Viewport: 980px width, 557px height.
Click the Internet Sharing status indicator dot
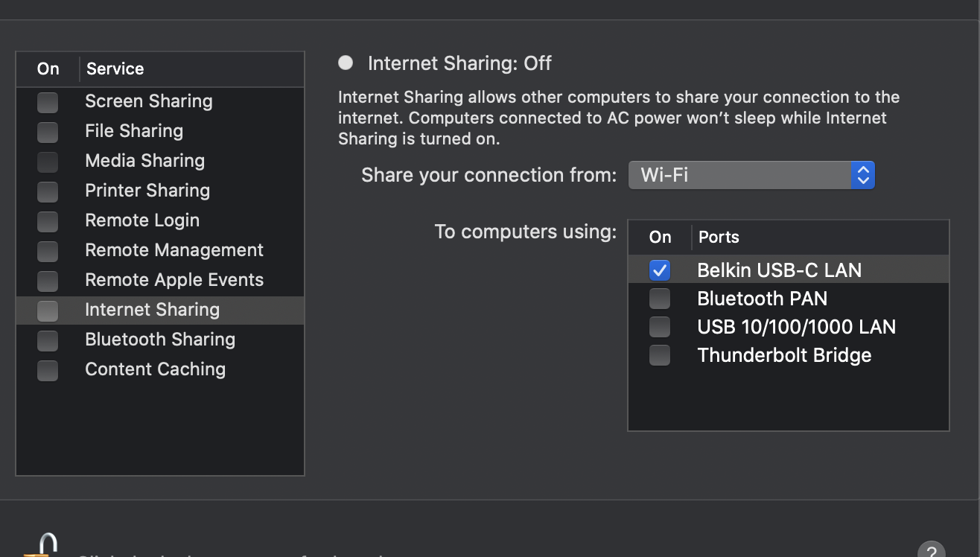[346, 63]
